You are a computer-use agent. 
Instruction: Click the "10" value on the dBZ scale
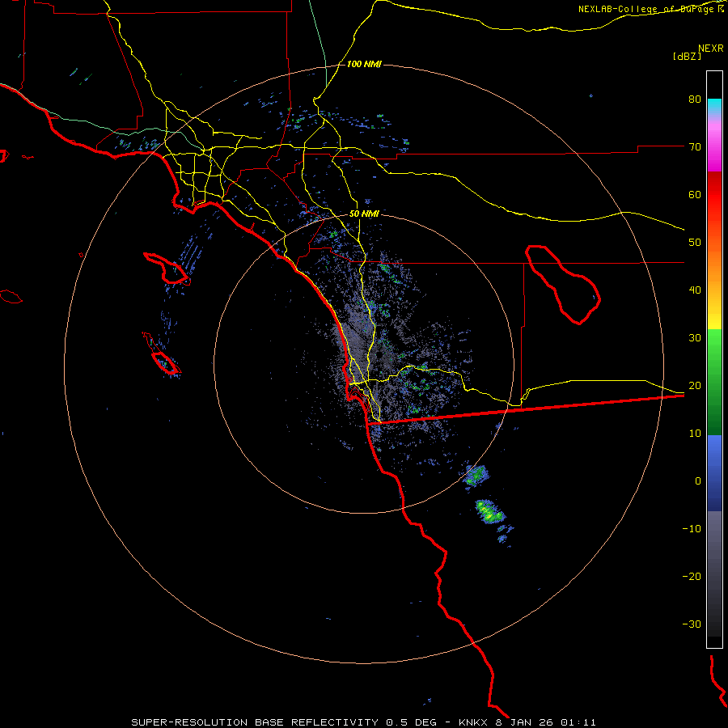pyautogui.click(x=695, y=434)
